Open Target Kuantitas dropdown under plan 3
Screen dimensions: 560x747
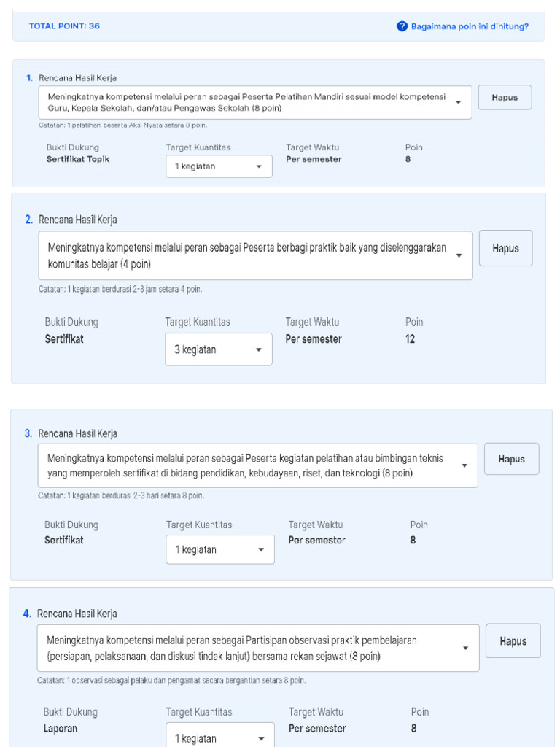(x=220, y=550)
